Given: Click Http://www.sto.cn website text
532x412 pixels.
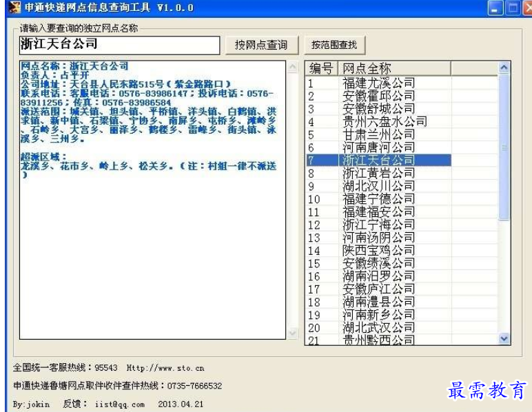Looking at the screenshot, I should coord(165,368).
